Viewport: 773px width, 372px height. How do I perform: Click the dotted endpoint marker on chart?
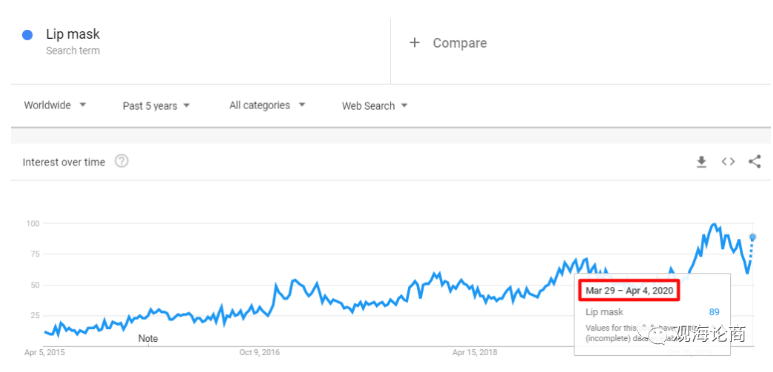coord(753,237)
